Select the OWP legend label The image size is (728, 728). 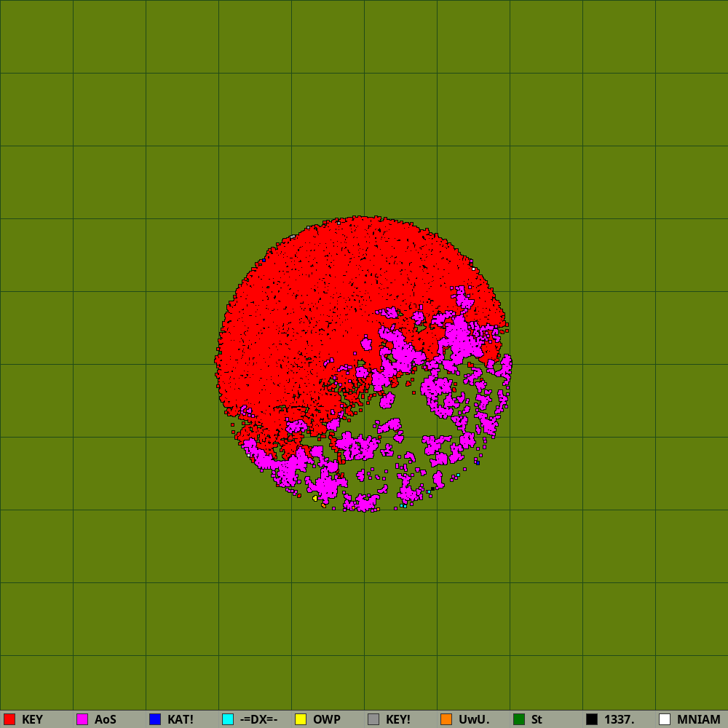pyautogui.click(x=327, y=720)
